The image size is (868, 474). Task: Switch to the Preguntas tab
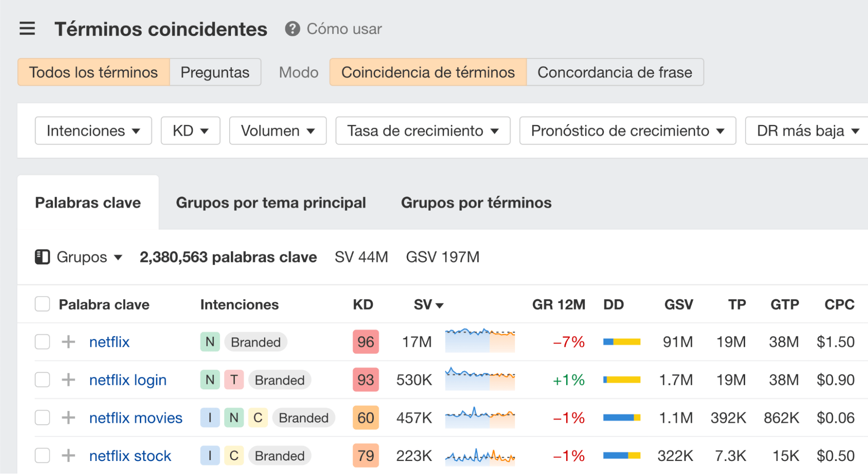tap(215, 72)
